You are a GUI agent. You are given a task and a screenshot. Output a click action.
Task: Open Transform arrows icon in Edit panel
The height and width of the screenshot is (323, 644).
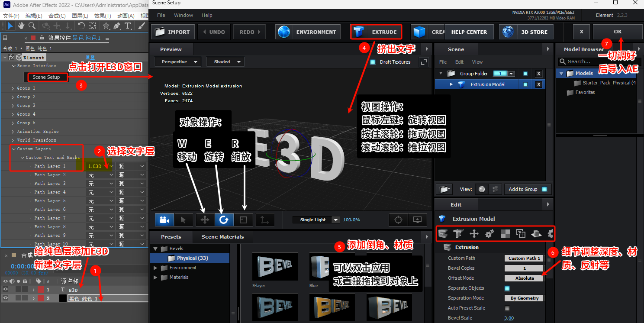[x=474, y=234]
